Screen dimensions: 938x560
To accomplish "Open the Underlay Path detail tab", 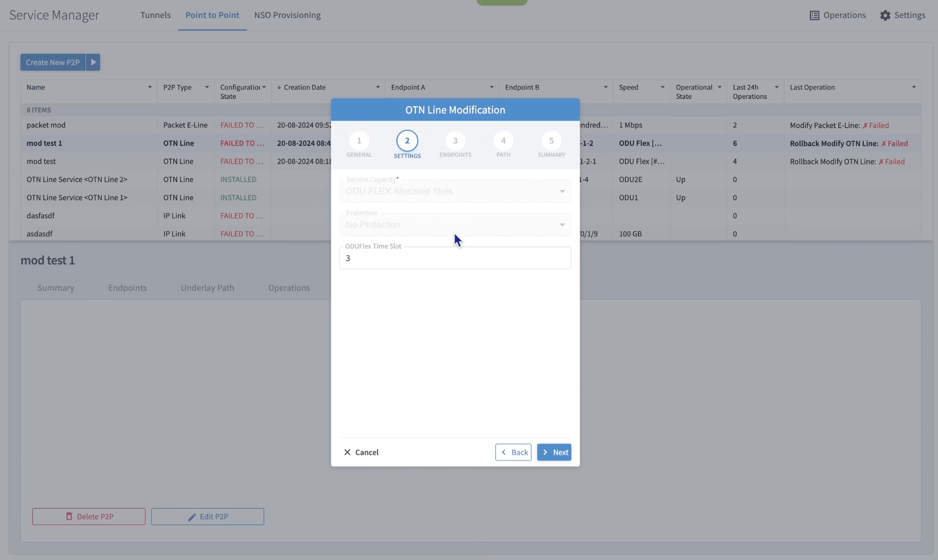I will 207,287.
